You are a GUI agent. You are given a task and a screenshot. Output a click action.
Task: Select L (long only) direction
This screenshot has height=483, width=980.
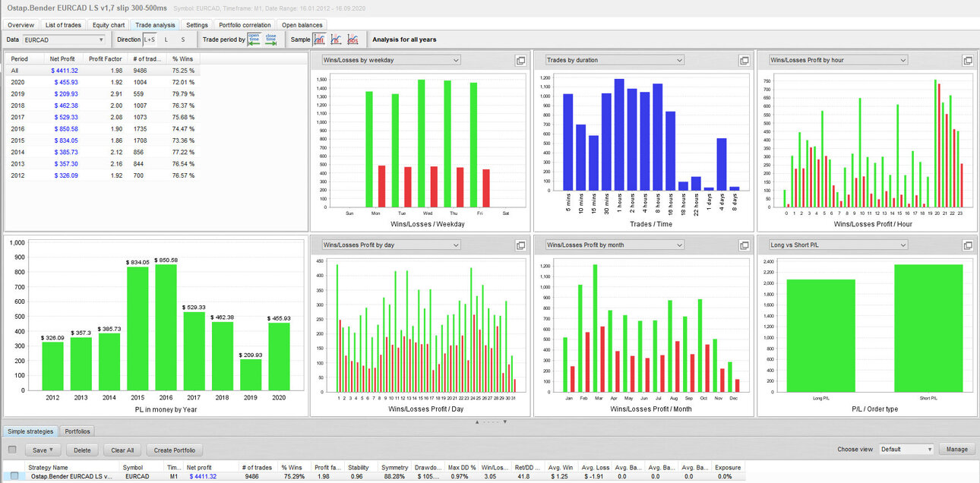[166, 39]
